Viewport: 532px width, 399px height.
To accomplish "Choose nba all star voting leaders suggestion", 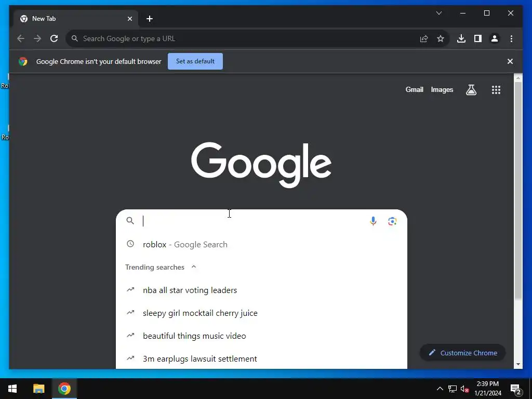I will pyautogui.click(x=261, y=290).
